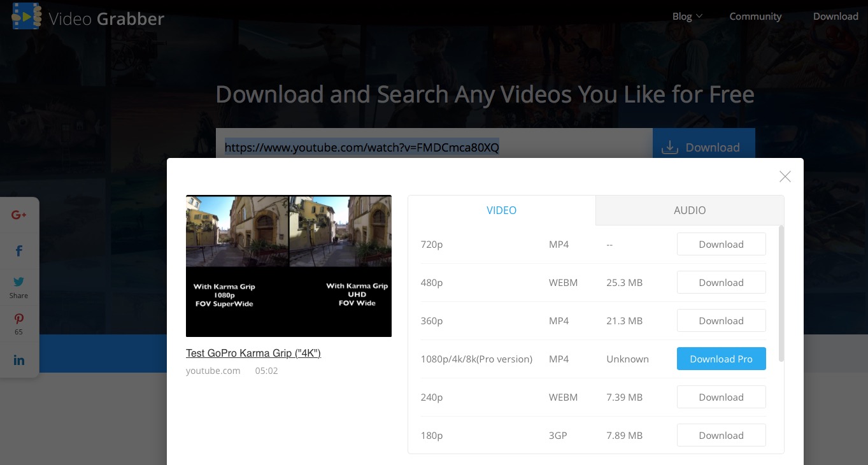Click the Video Grabber logo icon
This screenshot has width=868, height=465.
click(27, 15)
